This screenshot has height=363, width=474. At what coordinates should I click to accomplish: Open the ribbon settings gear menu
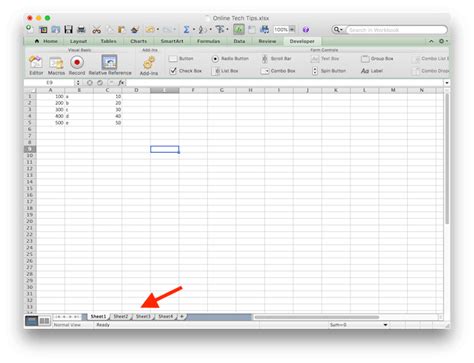pos(443,41)
